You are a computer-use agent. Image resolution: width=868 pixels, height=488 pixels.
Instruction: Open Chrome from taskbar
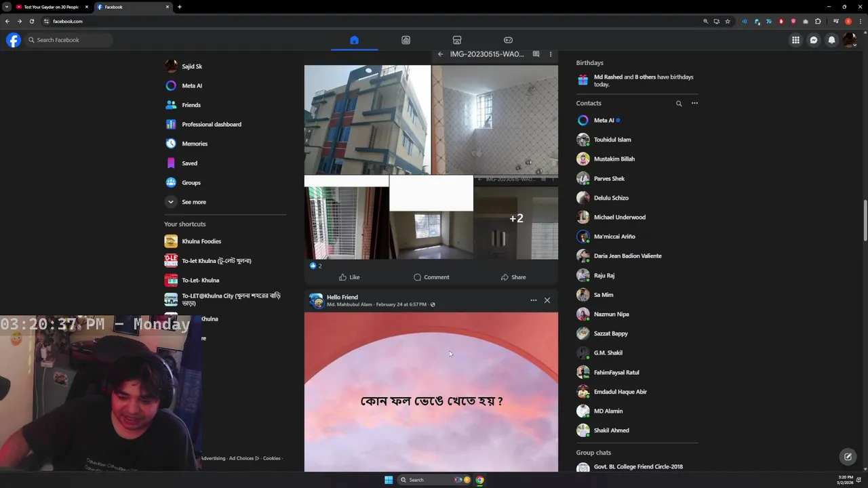(x=479, y=480)
